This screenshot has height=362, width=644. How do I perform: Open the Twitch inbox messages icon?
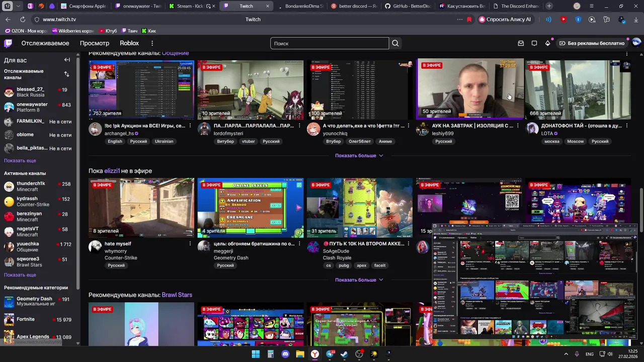coord(521,43)
